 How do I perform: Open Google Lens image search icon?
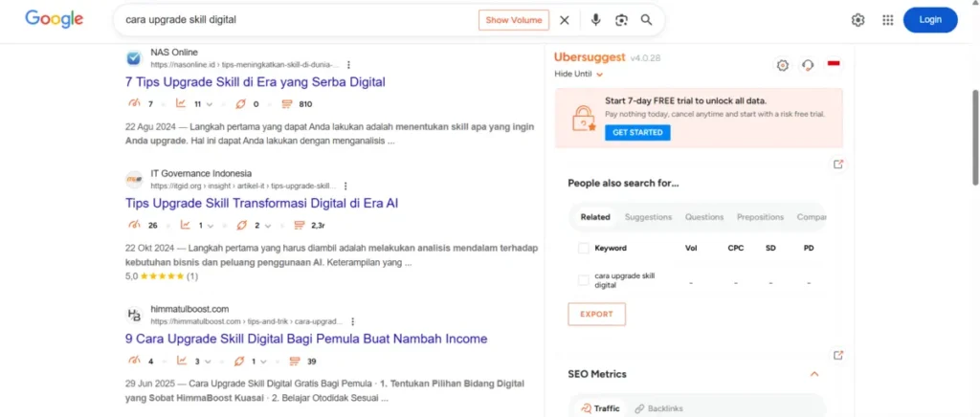[620, 20]
